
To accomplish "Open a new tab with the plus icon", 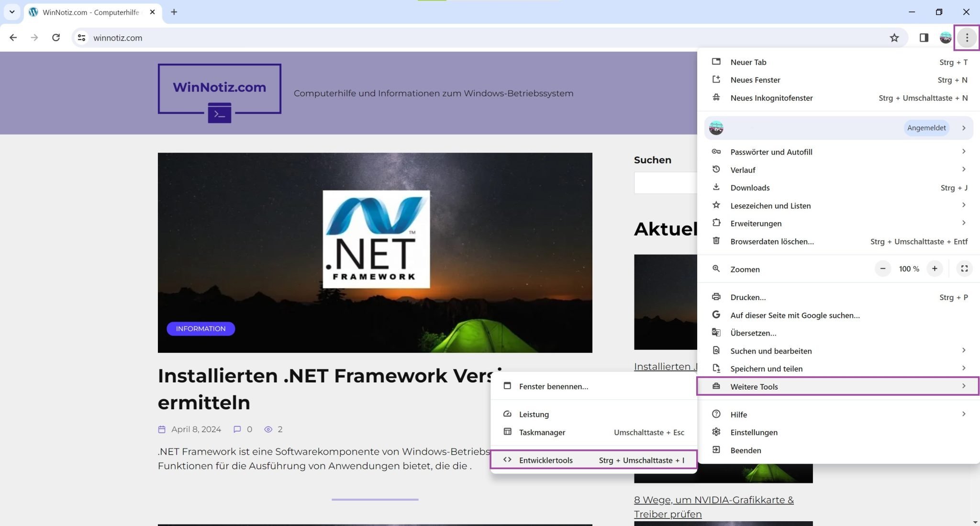I will coord(174,12).
